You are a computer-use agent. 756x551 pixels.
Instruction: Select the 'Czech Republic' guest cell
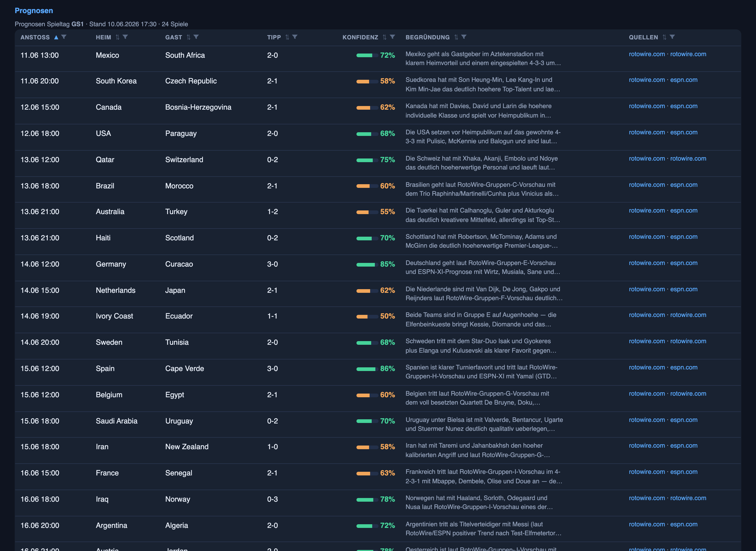click(191, 81)
